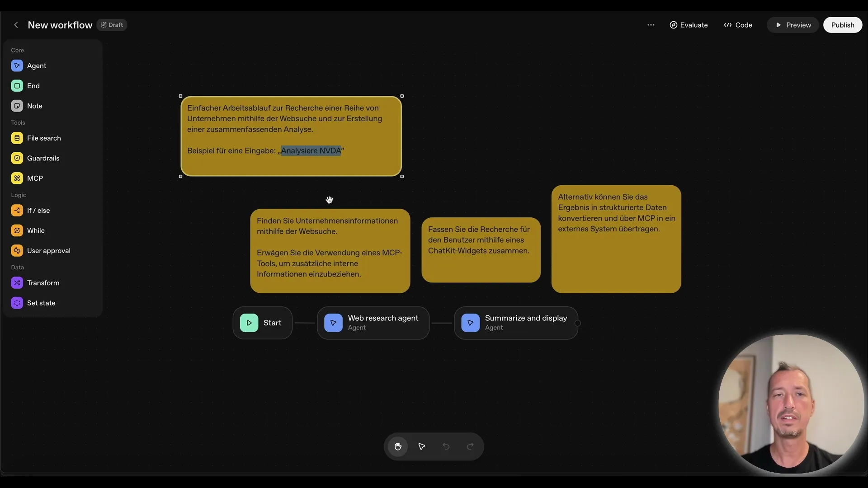Image resolution: width=868 pixels, height=488 pixels.
Task: Publish the workflow
Action: pyautogui.click(x=843, y=25)
